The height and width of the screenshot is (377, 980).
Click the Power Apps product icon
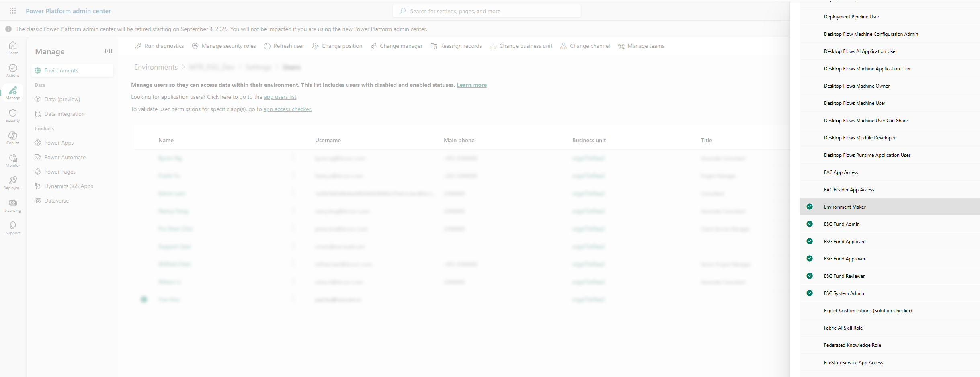[38, 143]
